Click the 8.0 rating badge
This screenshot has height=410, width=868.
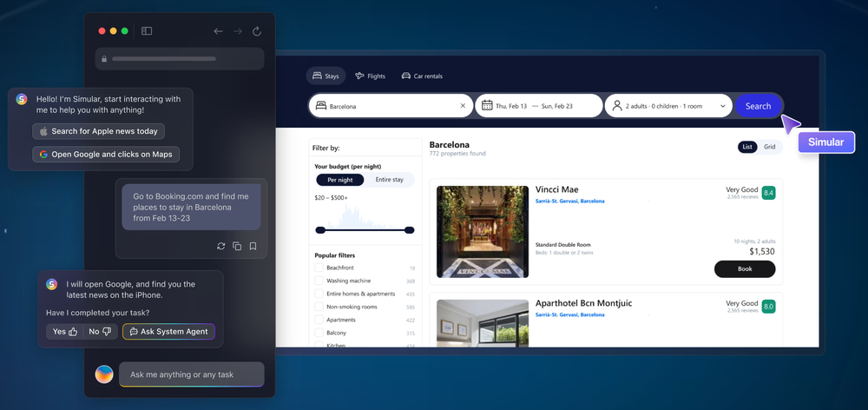tap(768, 307)
